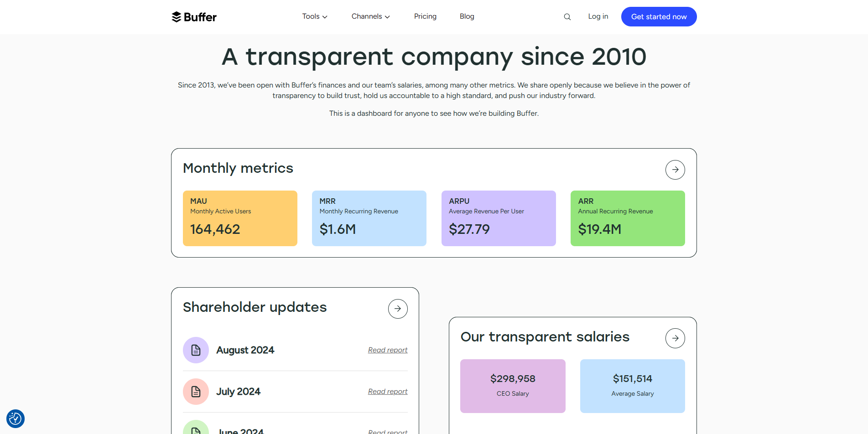Click the July 2024 document icon
868x434 pixels.
[196, 392]
